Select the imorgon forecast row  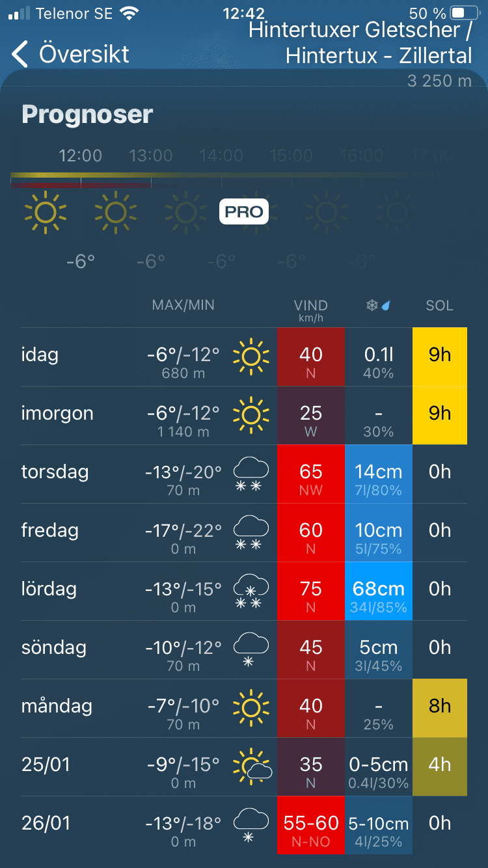pyautogui.click(x=57, y=414)
